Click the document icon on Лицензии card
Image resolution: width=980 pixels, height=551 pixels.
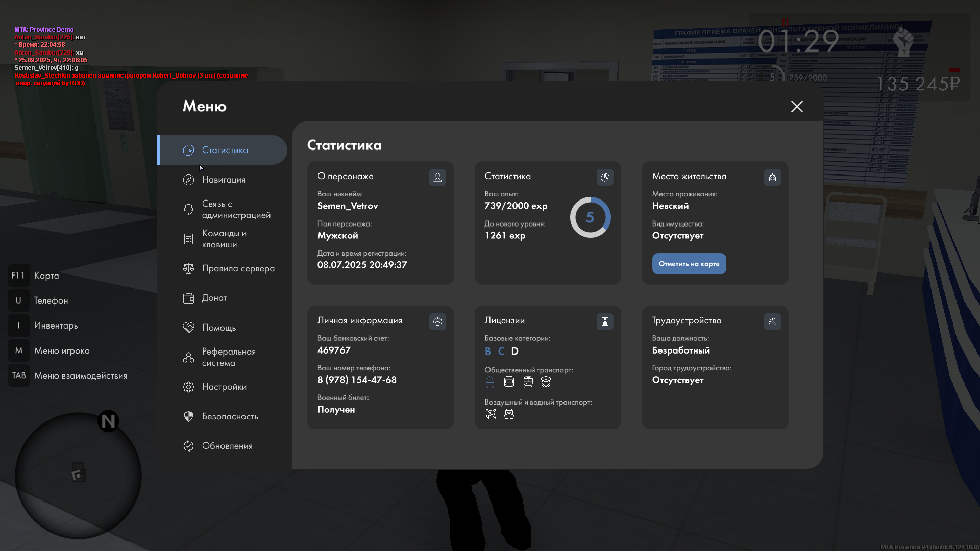point(605,321)
